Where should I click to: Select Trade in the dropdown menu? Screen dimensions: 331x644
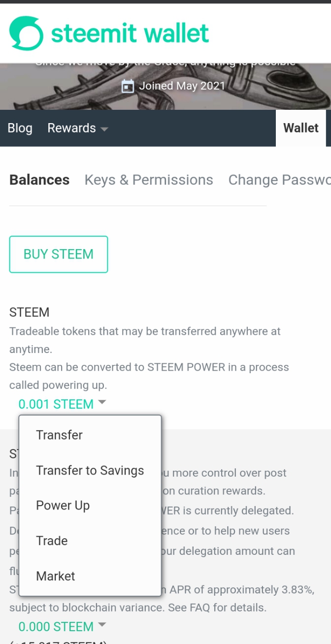tap(52, 541)
